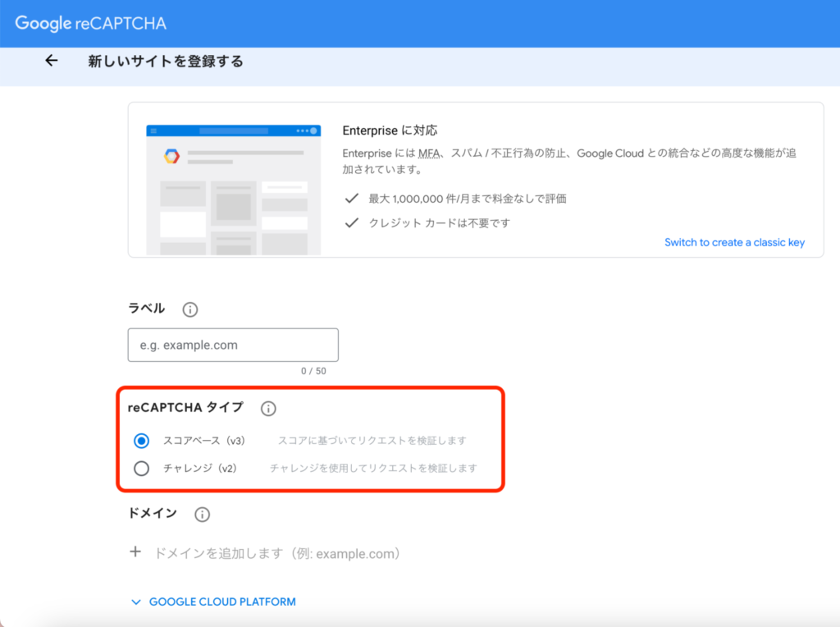Click the Enterprise console illustration thumbnail
Viewport: 840px width, 627px height.
point(234,190)
